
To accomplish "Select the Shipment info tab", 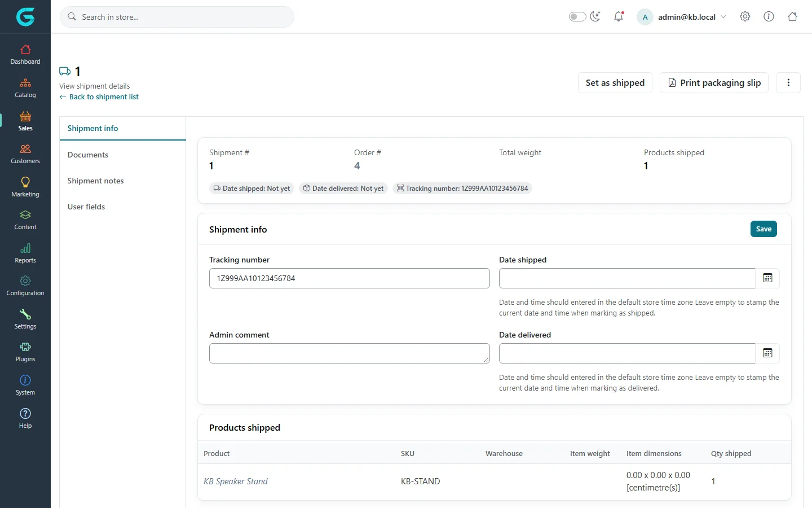I will pyautogui.click(x=122, y=128).
